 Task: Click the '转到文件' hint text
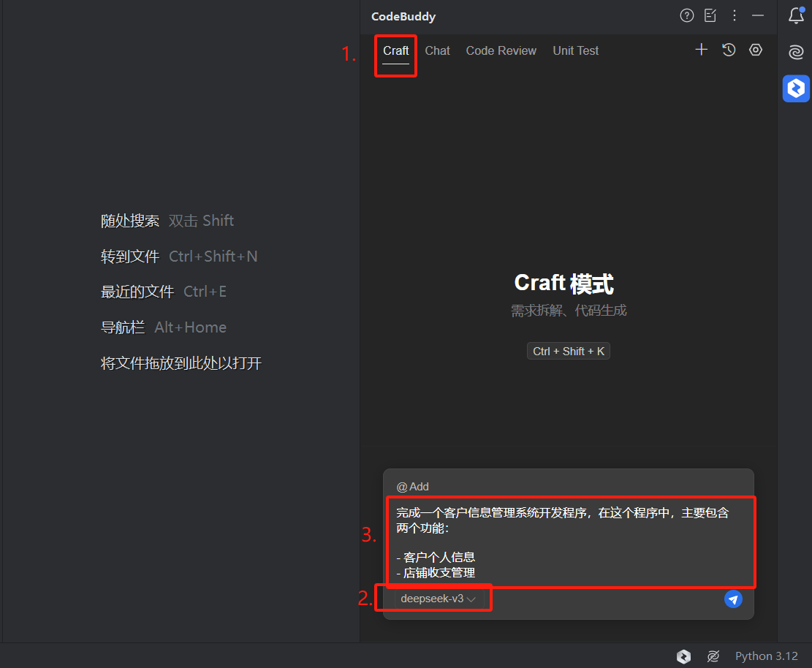click(x=130, y=257)
